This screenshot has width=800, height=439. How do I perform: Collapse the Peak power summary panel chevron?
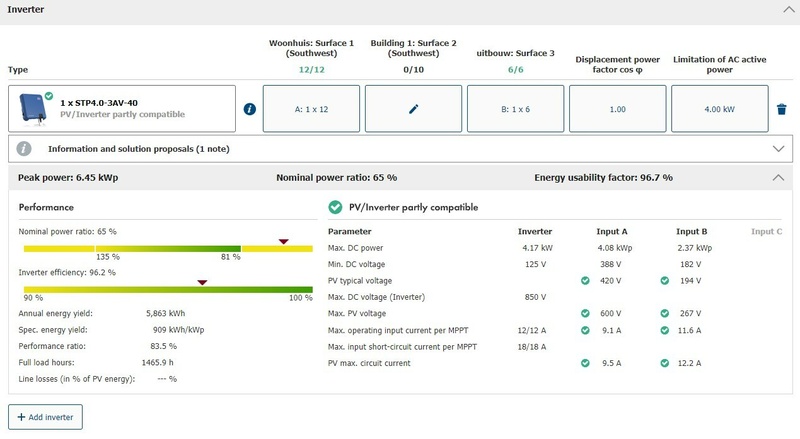779,177
